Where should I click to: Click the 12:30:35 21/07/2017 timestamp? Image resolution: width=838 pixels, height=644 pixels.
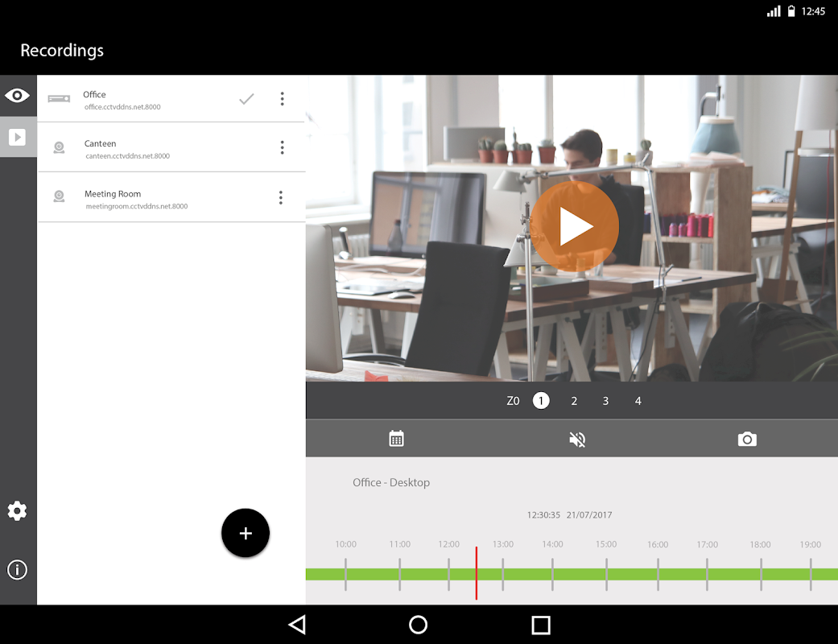pos(570,514)
